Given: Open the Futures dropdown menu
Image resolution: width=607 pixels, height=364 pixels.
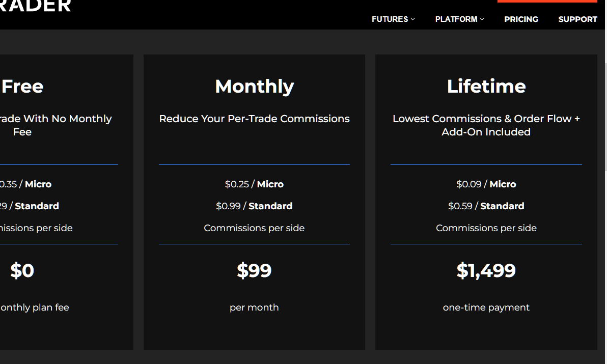Looking at the screenshot, I should pos(390,19).
